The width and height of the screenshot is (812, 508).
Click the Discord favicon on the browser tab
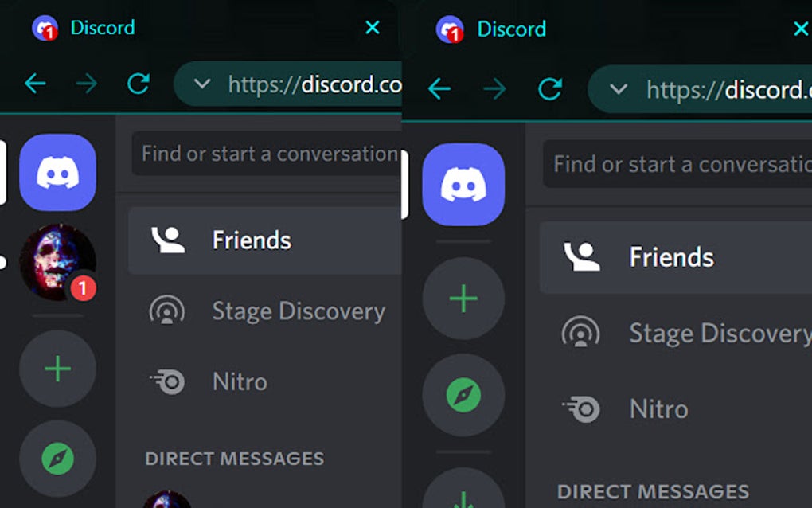click(x=45, y=29)
